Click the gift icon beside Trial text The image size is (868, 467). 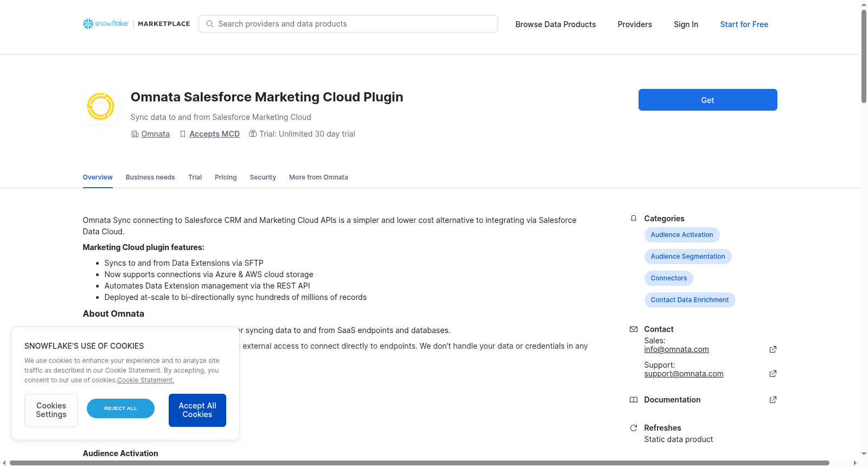click(x=253, y=133)
